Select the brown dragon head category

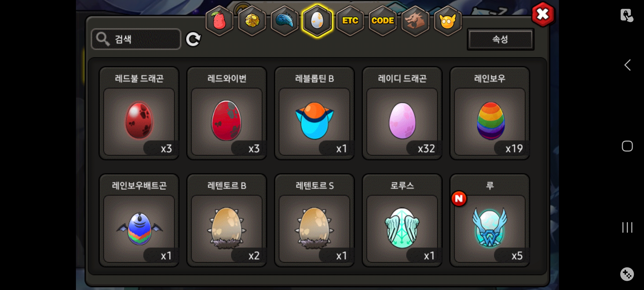click(x=415, y=21)
